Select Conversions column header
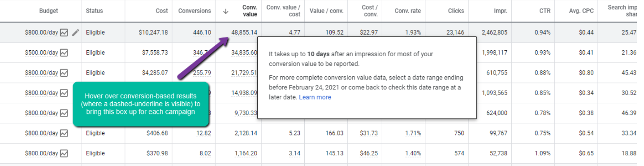 [194, 11]
